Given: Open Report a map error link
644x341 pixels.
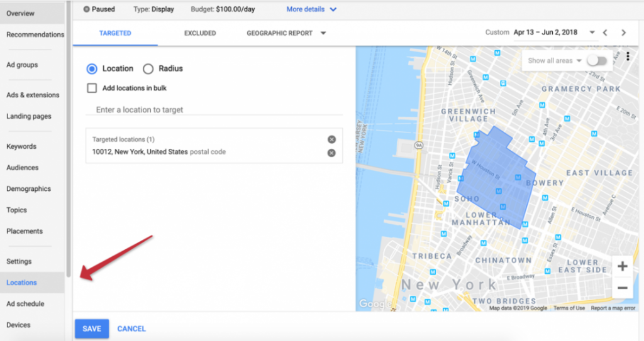Looking at the screenshot, I should 613,308.
